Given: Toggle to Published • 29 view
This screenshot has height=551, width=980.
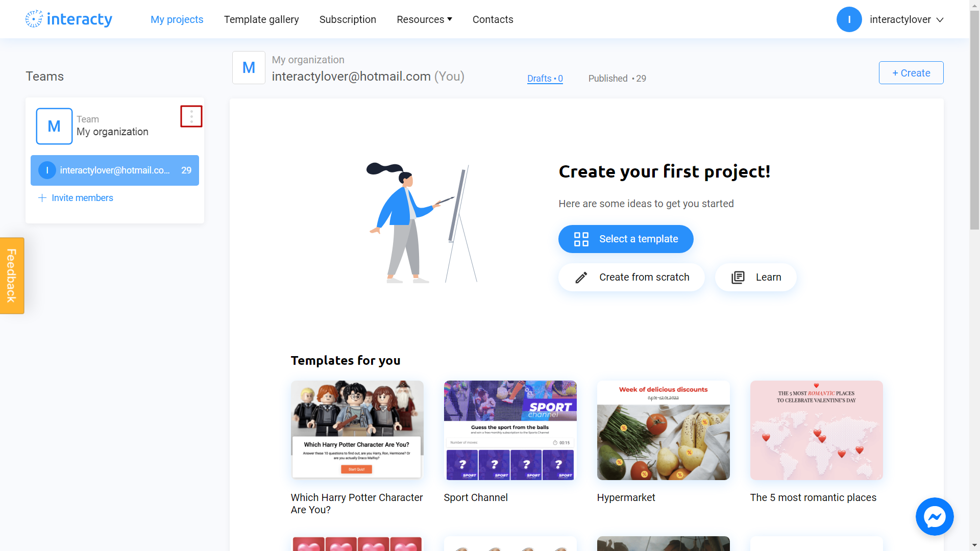Looking at the screenshot, I should (617, 78).
